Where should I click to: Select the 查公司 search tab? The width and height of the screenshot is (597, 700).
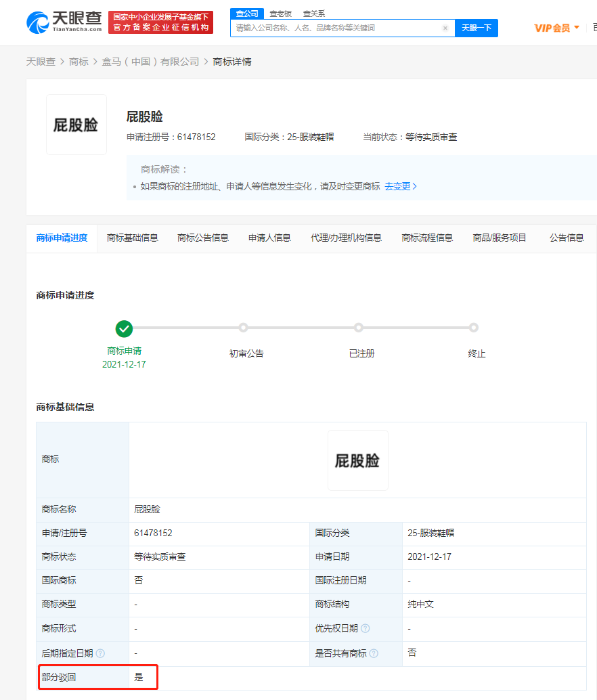(x=247, y=14)
